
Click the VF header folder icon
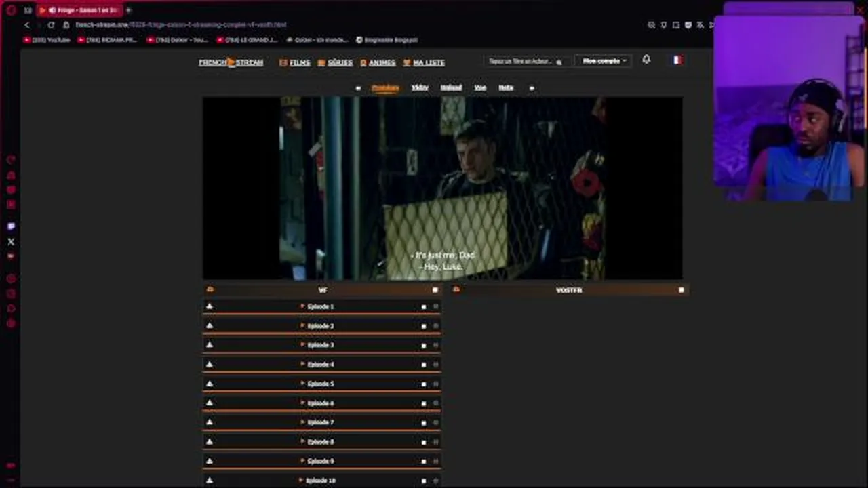click(210, 289)
